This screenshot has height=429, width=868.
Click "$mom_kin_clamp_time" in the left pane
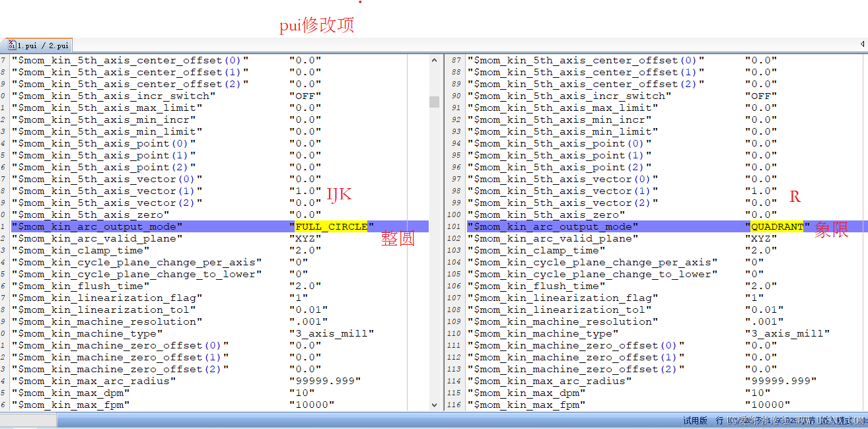(x=81, y=250)
